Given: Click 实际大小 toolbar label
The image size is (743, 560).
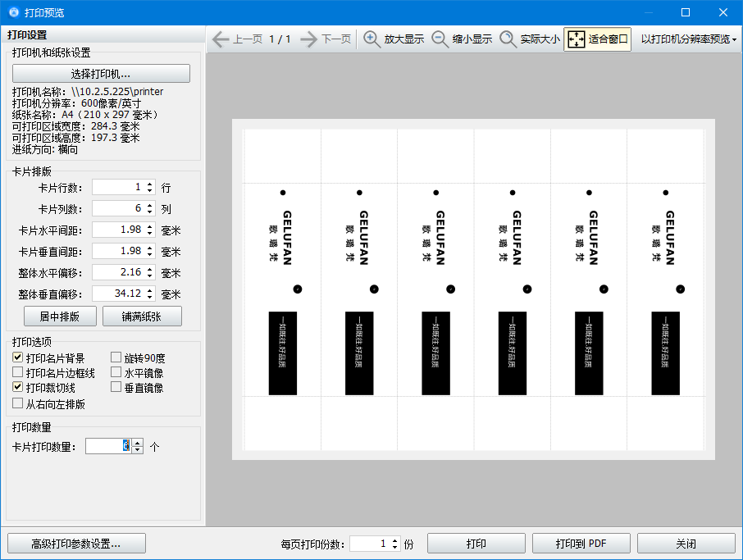Looking at the screenshot, I should pos(540,39).
